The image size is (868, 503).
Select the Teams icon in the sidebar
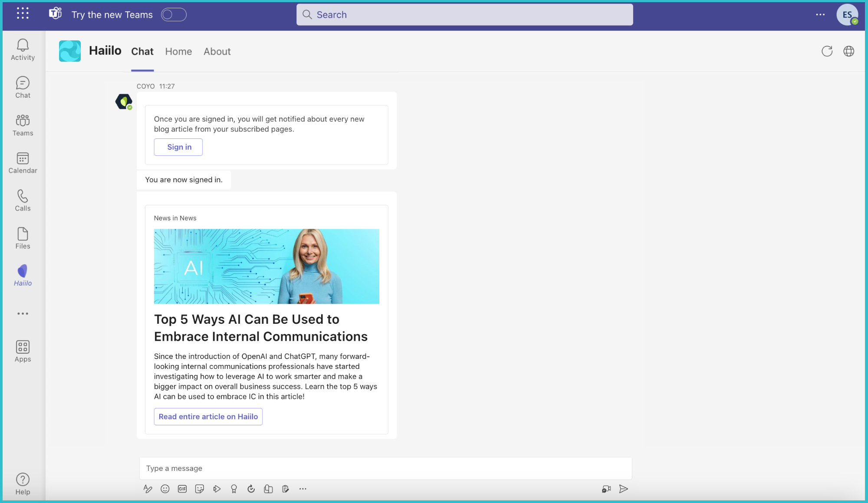[22, 125]
